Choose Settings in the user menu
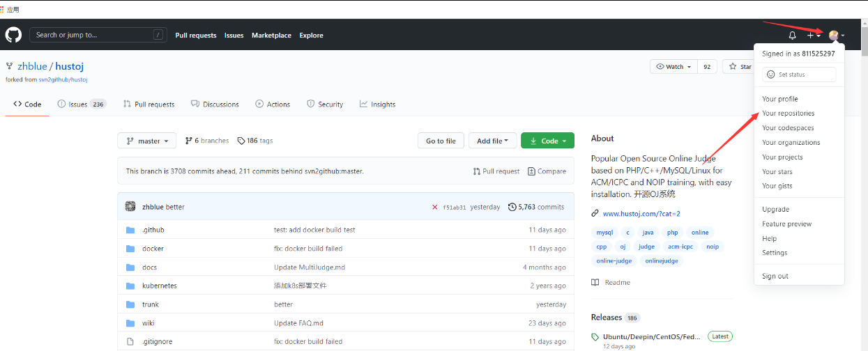Viewport: 868px width, 351px height. 775,253
